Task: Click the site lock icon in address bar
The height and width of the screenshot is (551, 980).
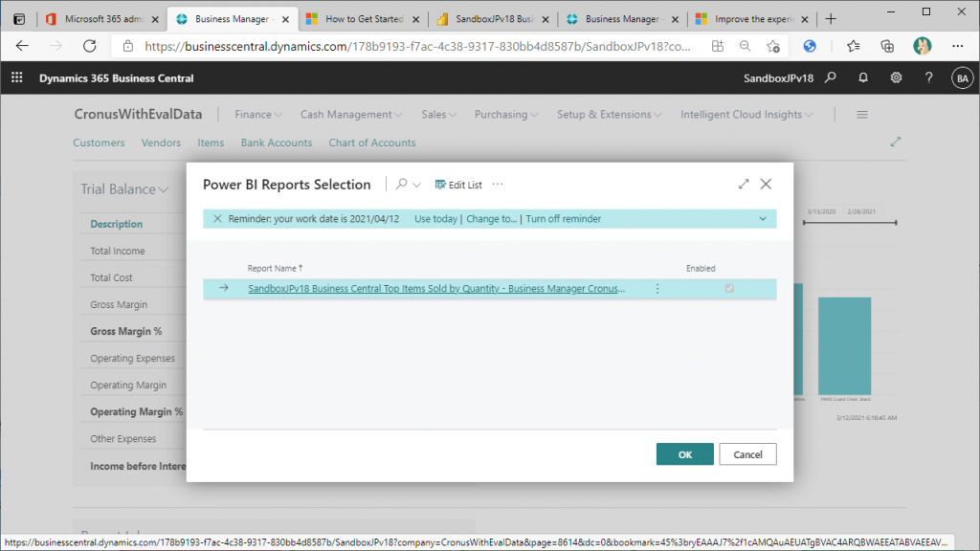Action: click(x=128, y=46)
